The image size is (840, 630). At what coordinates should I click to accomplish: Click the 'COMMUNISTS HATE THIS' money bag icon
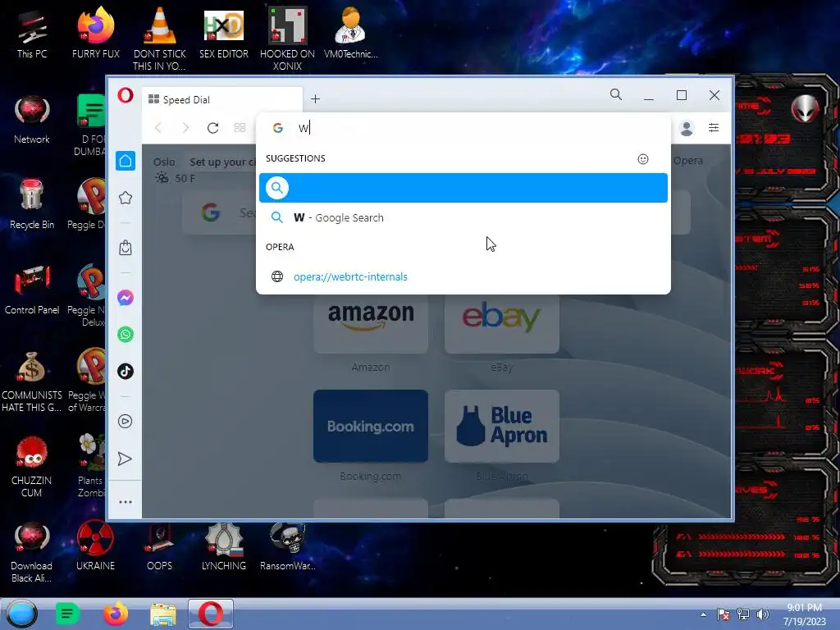click(32, 381)
